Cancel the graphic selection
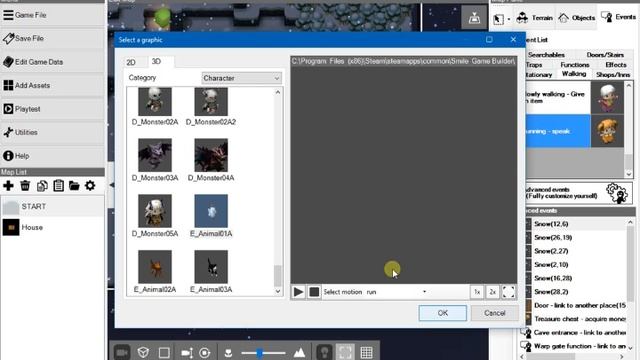The height and width of the screenshot is (360, 640). coord(495,313)
